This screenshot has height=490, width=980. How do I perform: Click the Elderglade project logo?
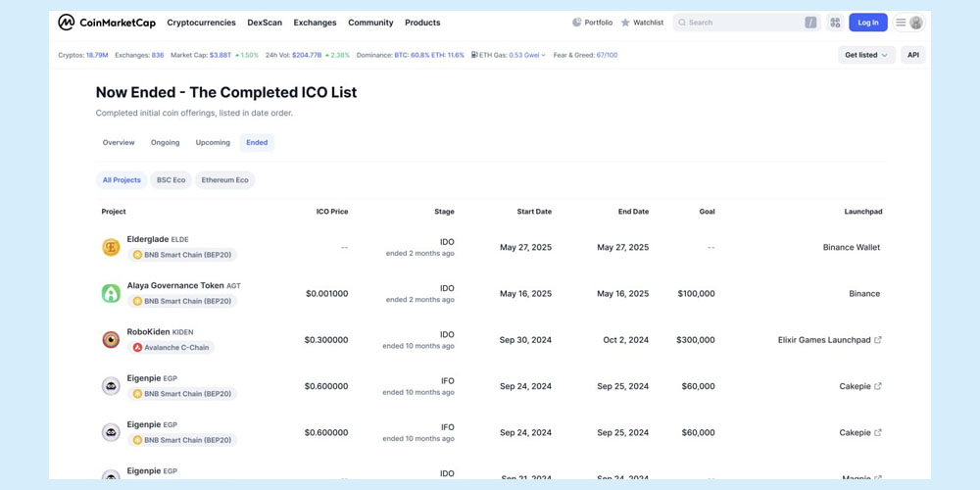(111, 248)
